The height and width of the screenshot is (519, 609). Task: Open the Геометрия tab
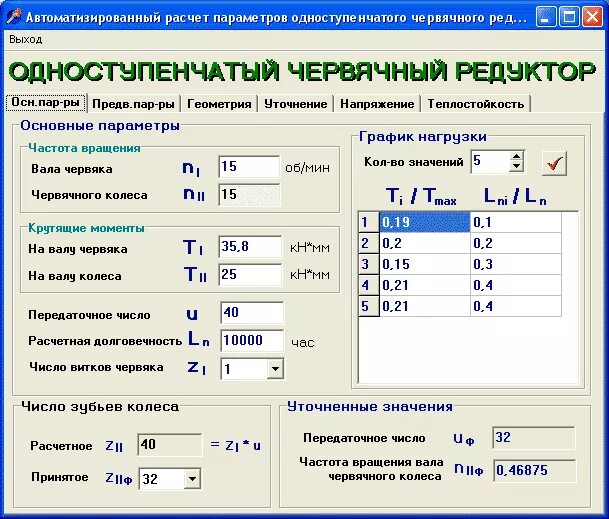(x=219, y=104)
